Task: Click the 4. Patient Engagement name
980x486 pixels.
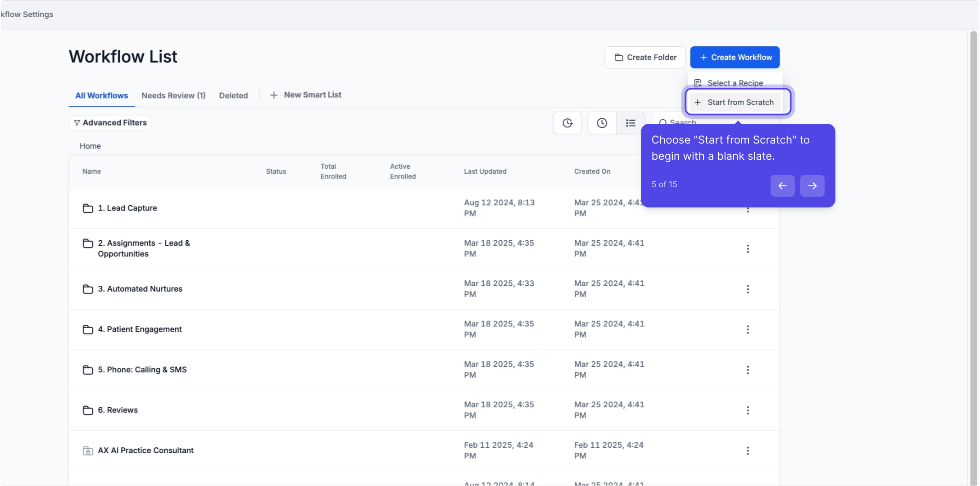Action: click(x=140, y=329)
